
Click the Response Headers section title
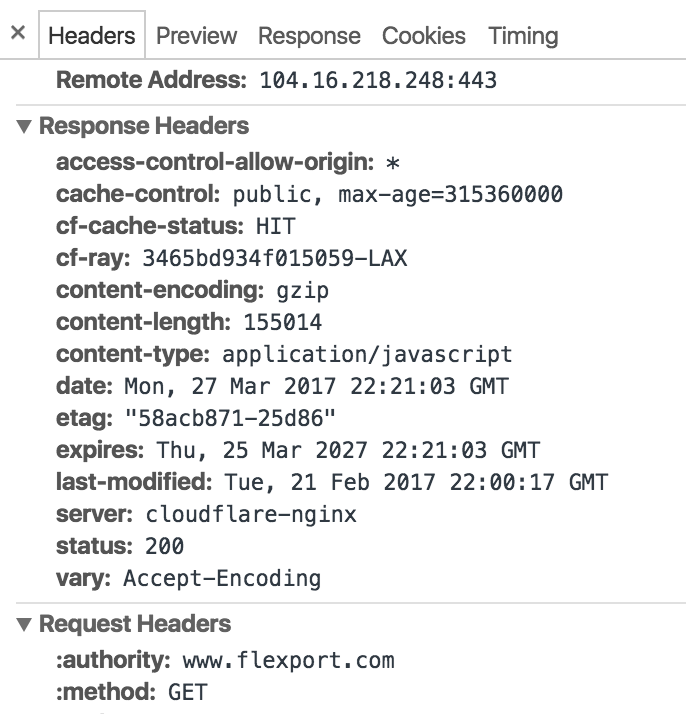144,126
